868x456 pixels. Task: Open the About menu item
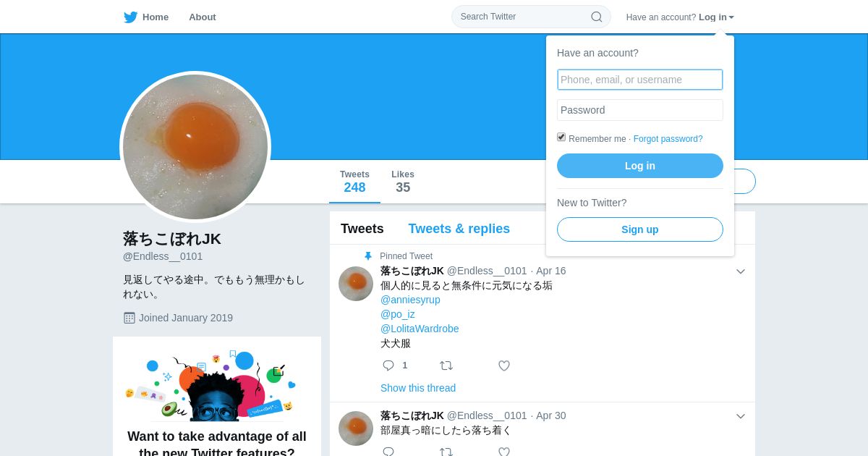tap(203, 17)
